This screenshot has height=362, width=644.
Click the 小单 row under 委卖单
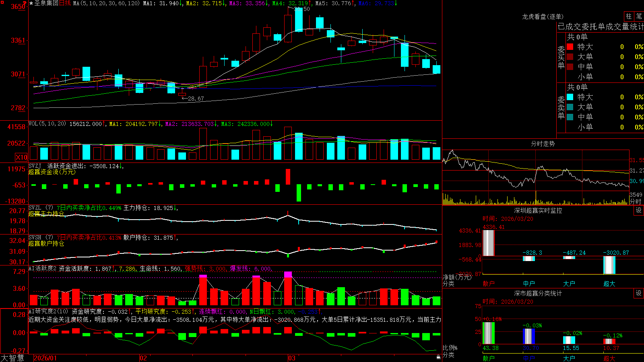605,127
